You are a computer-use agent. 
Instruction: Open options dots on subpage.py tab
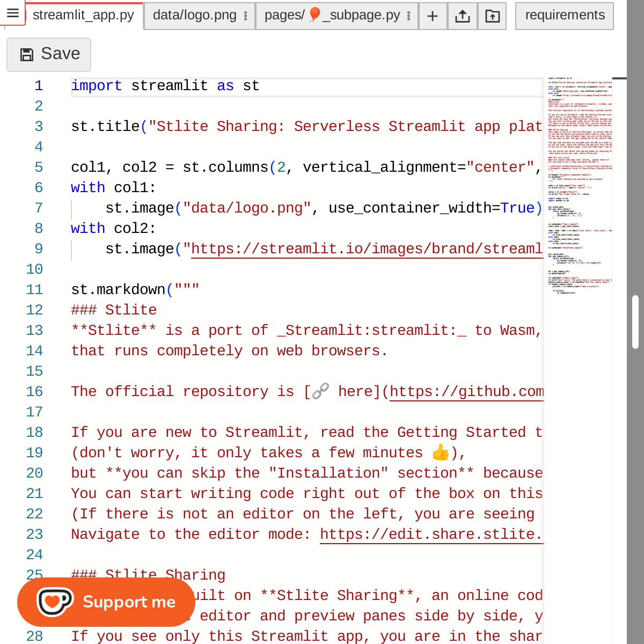coord(409,16)
